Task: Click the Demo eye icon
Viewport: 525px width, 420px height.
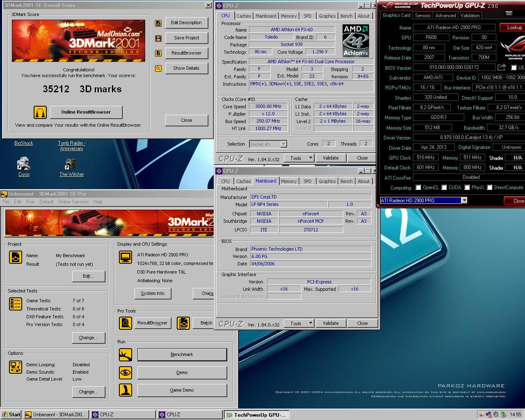Action: click(x=126, y=372)
